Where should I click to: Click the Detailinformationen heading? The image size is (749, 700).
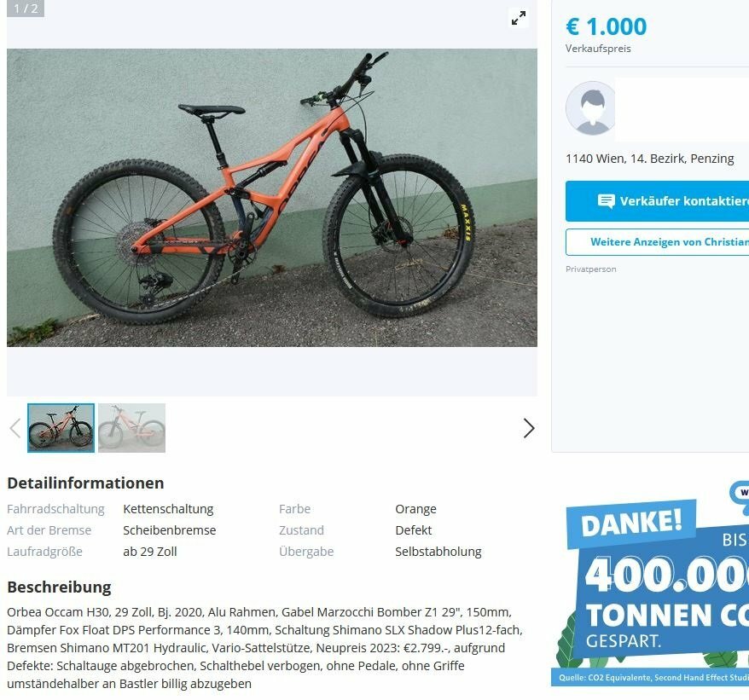tap(85, 483)
